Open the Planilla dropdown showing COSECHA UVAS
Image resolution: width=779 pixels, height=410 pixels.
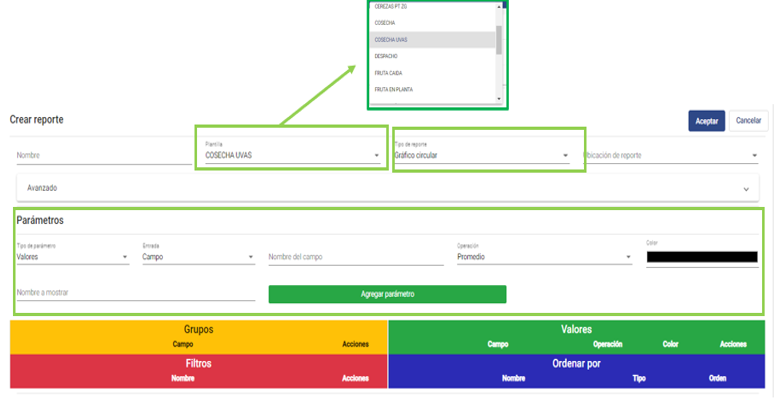pos(290,155)
